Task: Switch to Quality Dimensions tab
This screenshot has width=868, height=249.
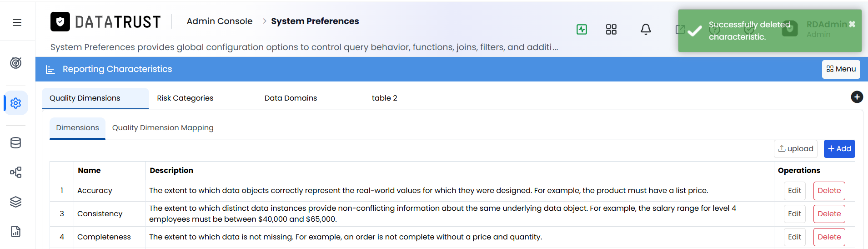Action: [x=95, y=98]
